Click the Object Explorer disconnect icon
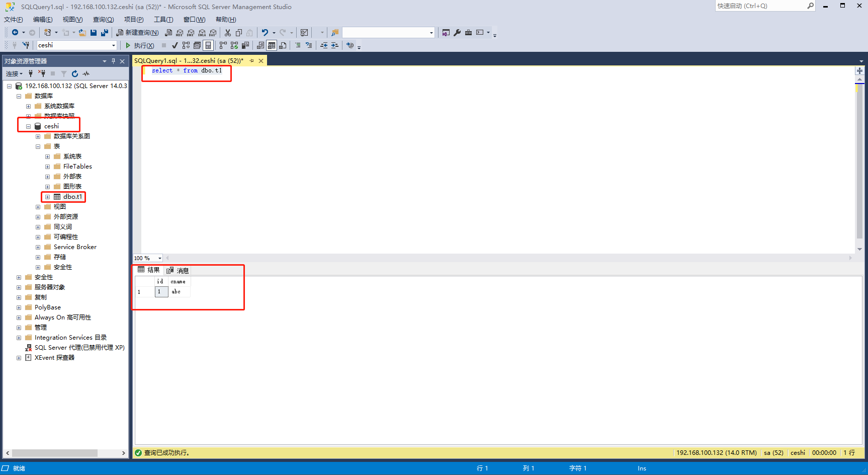Screen dimensions: 868x475 (42, 73)
